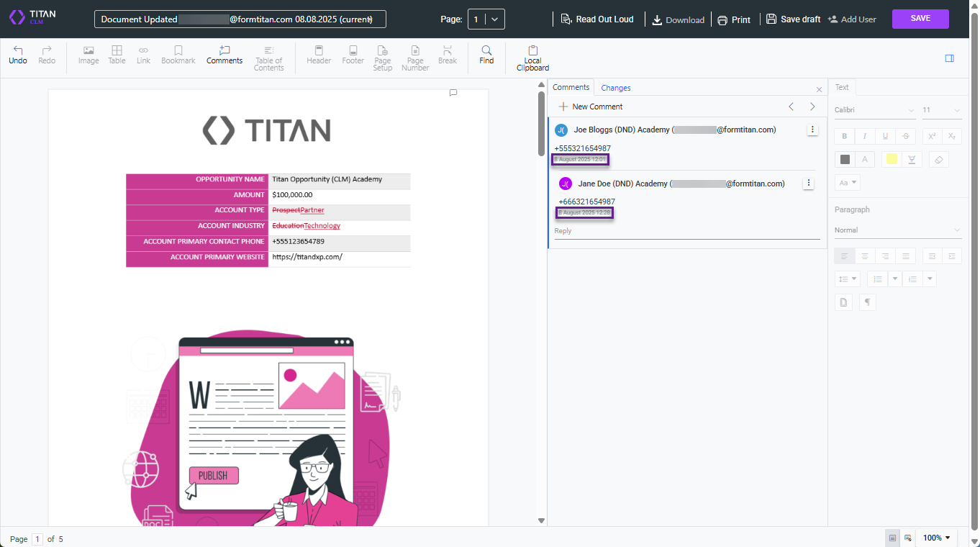980x547 pixels.
Task: Toggle bold formatting in the Text panel
Action: pos(844,136)
